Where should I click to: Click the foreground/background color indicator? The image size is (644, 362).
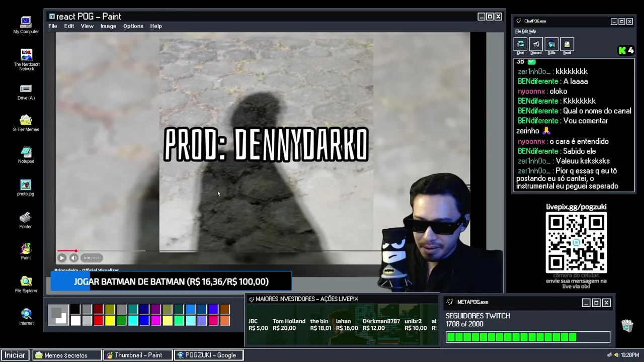(58, 315)
